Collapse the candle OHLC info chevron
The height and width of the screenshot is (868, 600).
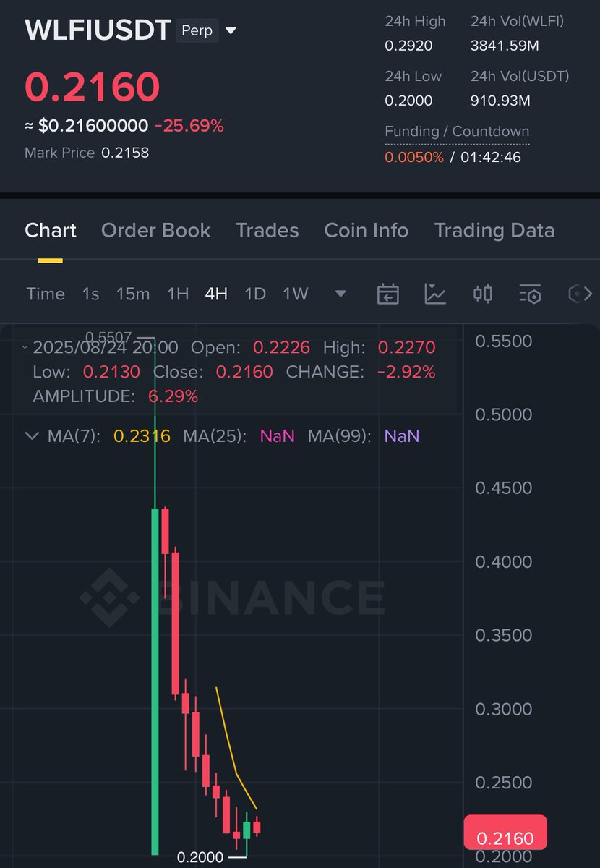25,347
